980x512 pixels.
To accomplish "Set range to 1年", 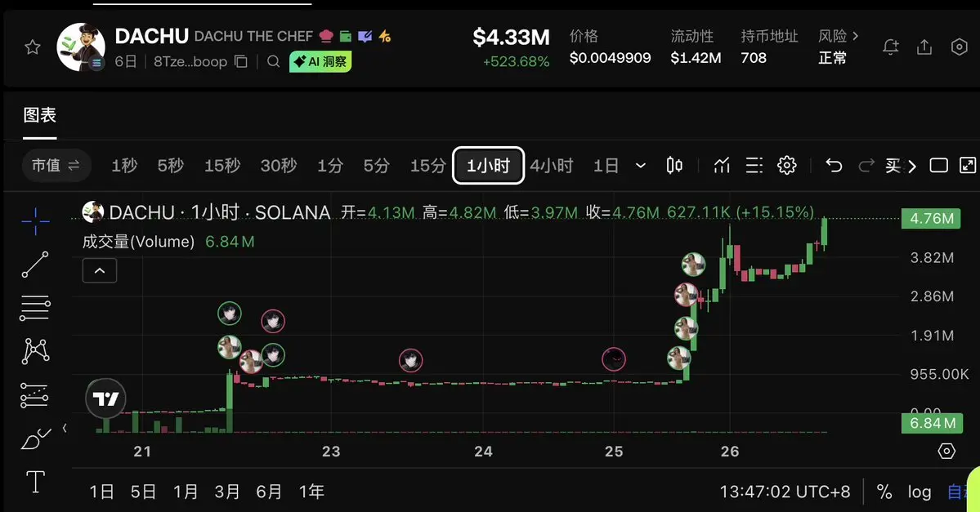I will 311,492.
